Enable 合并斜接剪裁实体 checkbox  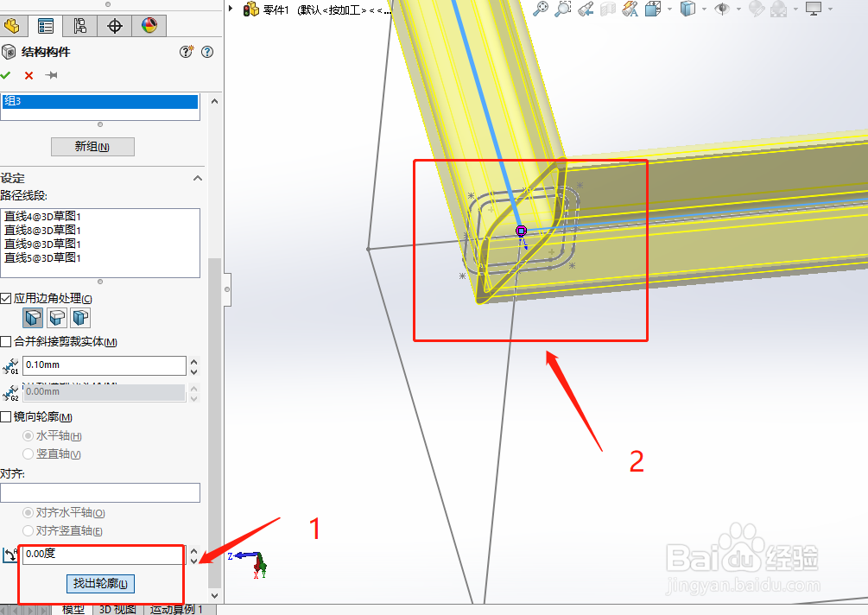(6, 341)
